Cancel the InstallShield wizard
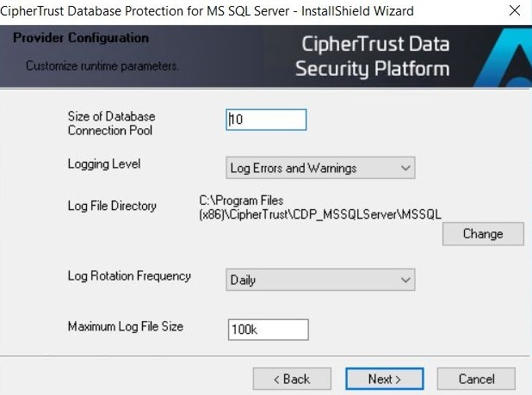The width and height of the screenshot is (532, 395). (476, 379)
